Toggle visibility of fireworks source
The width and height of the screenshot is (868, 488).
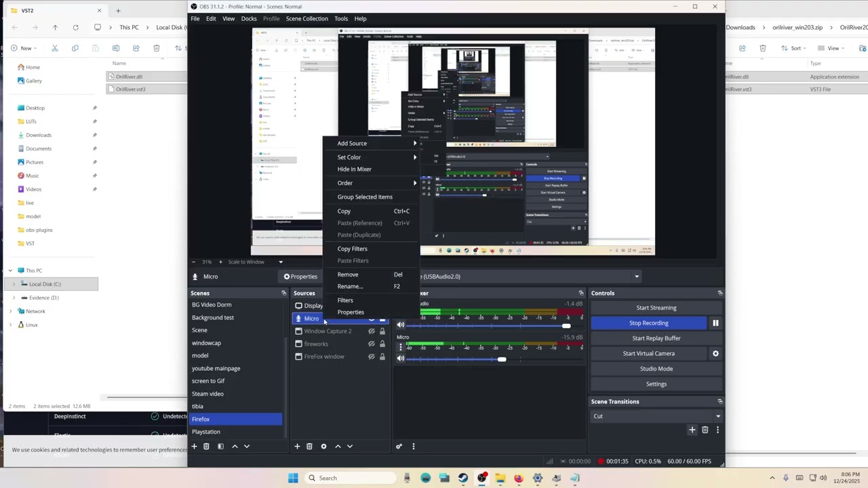click(x=371, y=344)
